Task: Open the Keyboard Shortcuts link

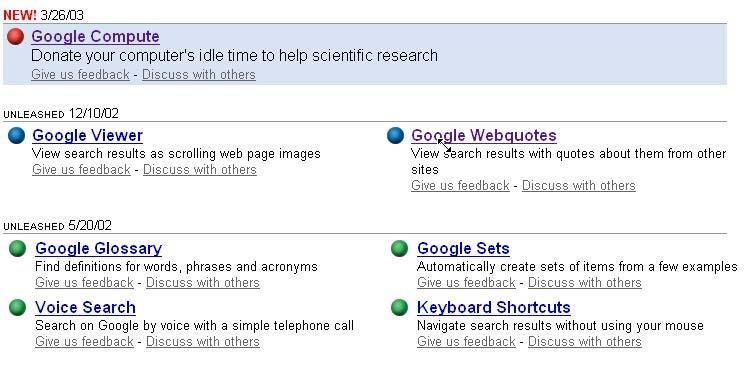Action: click(494, 308)
